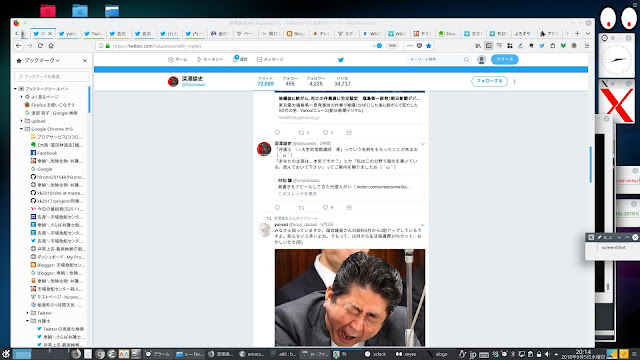Open the page actions dash menu in address bar
Viewport: 640px width, 360px height.
(x=410, y=46)
